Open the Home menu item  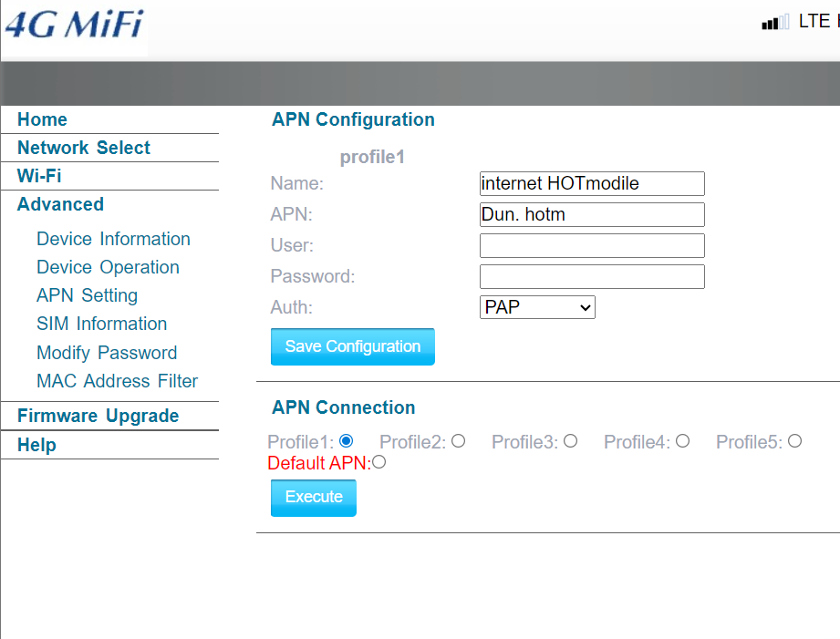(x=42, y=119)
